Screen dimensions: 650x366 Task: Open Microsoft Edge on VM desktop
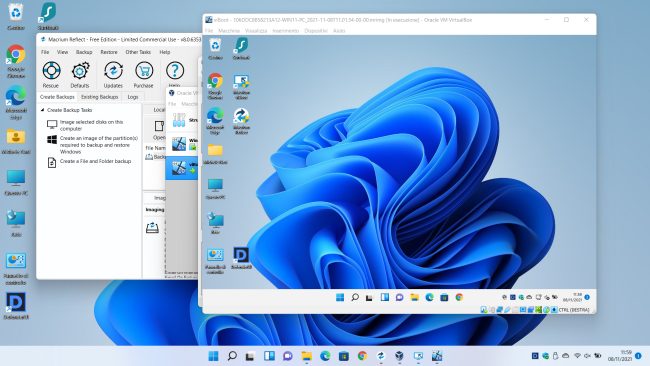[x=215, y=121]
